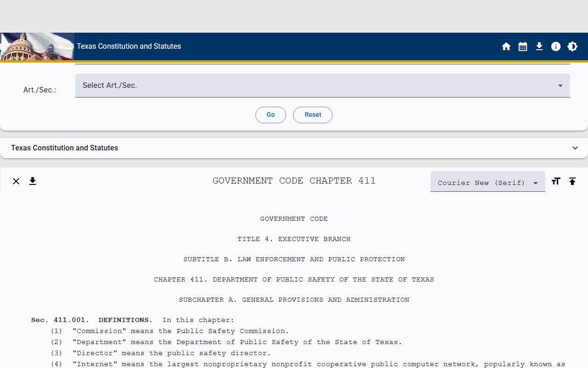The width and height of the screenshot is (588, 368).
Task: Click the "Internet" definition line
Action: (308, 364)
